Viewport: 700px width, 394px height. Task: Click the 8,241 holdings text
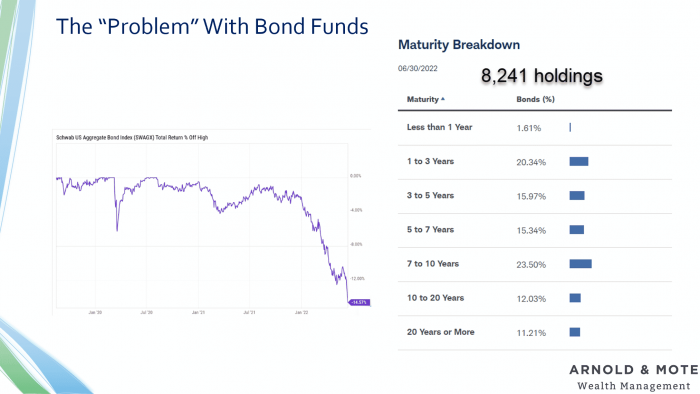point(542,75)
